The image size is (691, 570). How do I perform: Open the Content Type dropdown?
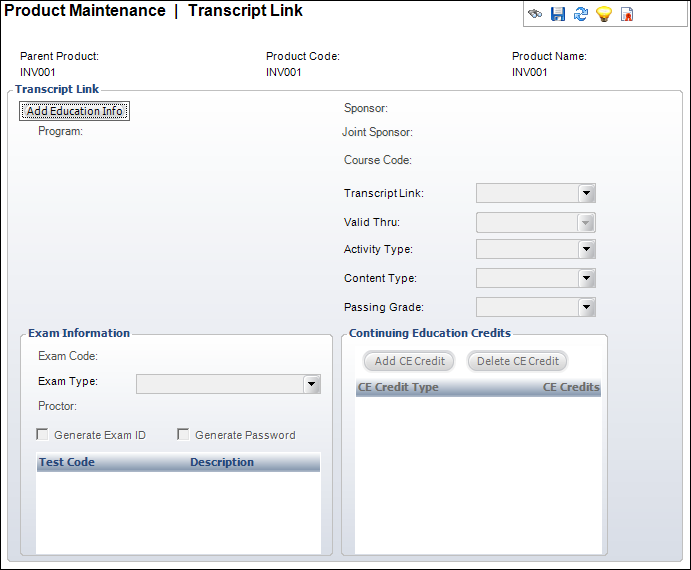click(x=587, y=279)
